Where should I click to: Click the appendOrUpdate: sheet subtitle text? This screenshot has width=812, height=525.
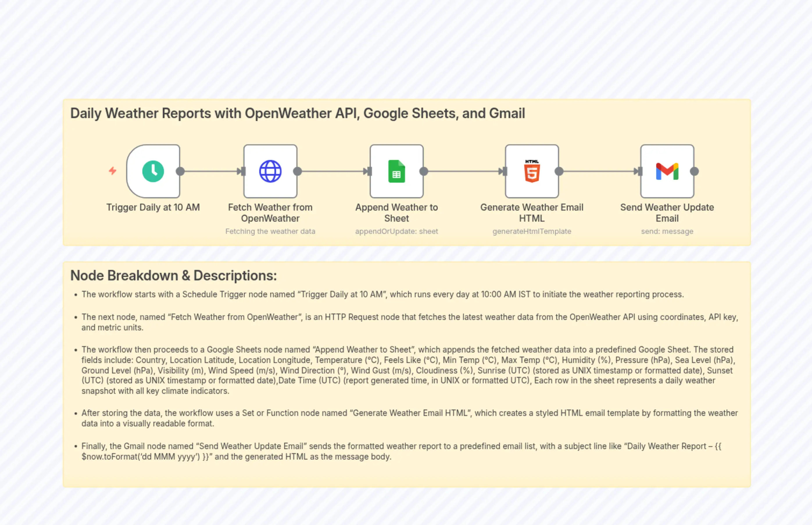pos(396,231)
